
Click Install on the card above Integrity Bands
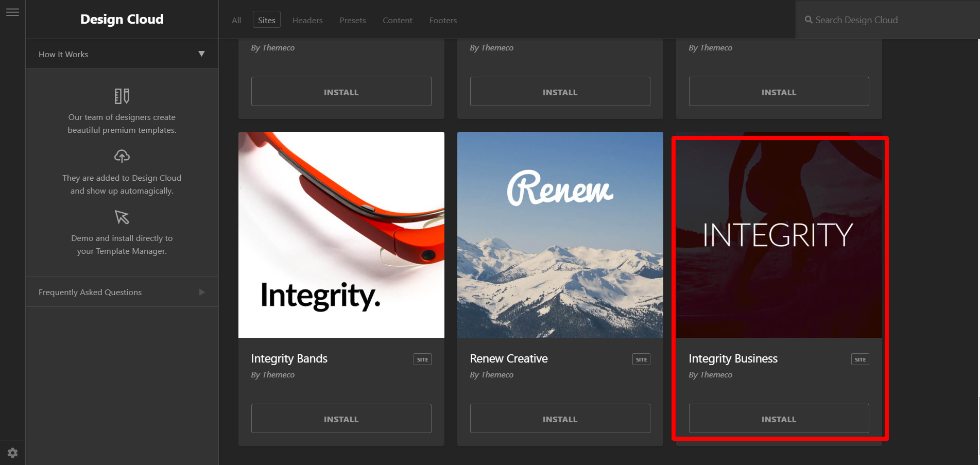point(341,92)
